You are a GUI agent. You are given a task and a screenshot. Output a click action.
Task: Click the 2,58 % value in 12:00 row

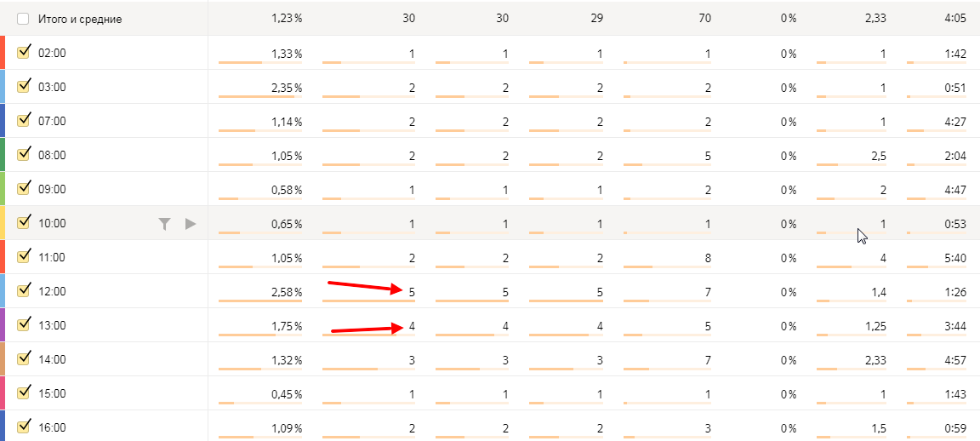(x=287, y=292)
